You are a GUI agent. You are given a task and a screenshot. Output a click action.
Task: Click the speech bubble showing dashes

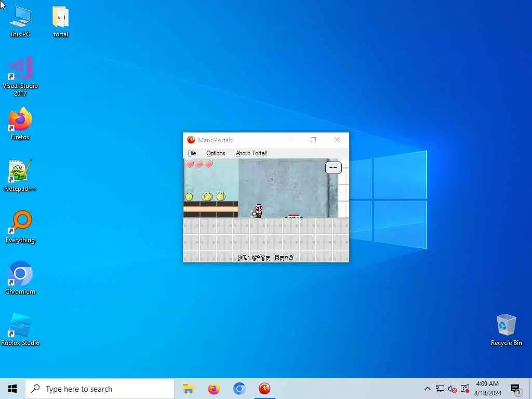point(333,168)
